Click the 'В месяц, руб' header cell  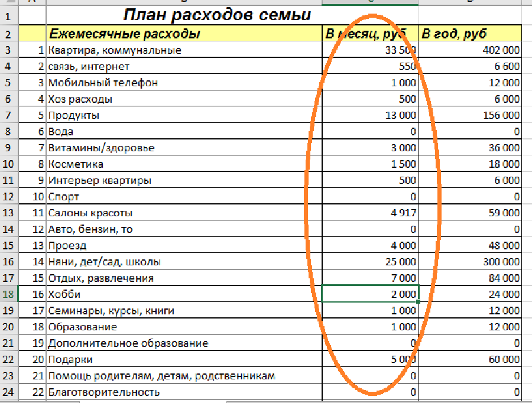coord(370,34)
